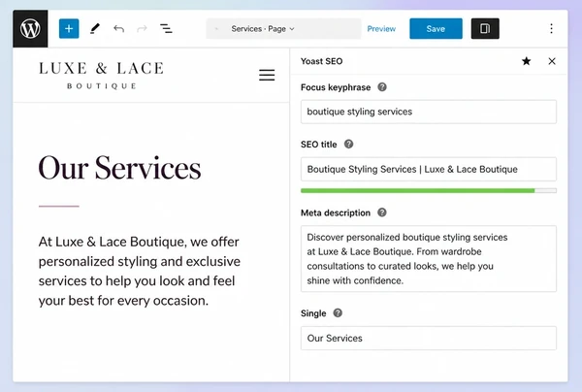Close the Yoast SEO panel
Screen dimensions: 582x392
pyautogui.click(x=552, y=61)
